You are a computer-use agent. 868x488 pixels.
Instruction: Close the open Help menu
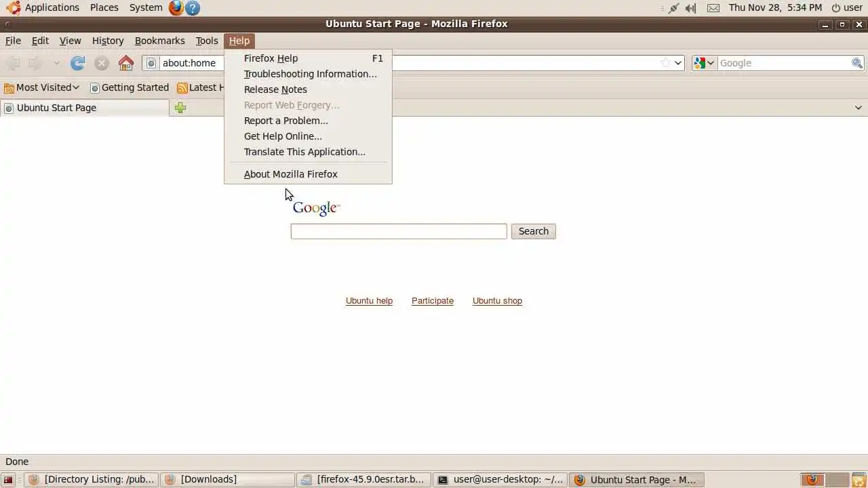click(239, 41)
